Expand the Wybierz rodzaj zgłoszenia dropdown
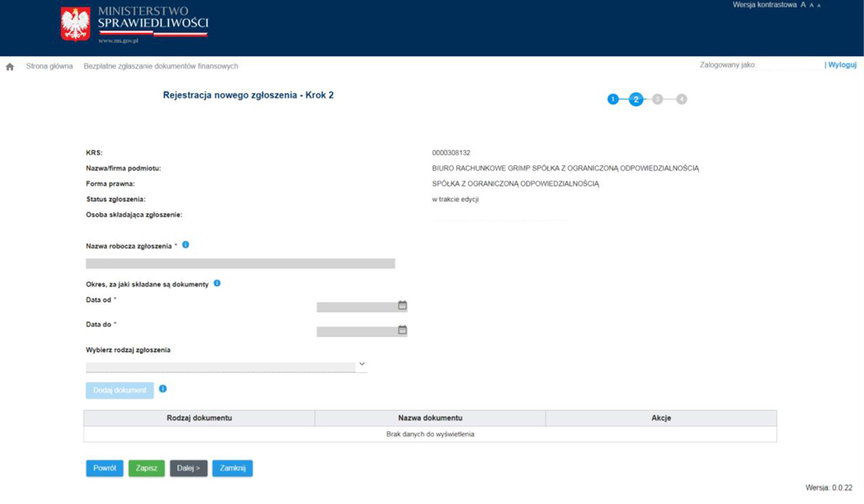 coord(226,366)
